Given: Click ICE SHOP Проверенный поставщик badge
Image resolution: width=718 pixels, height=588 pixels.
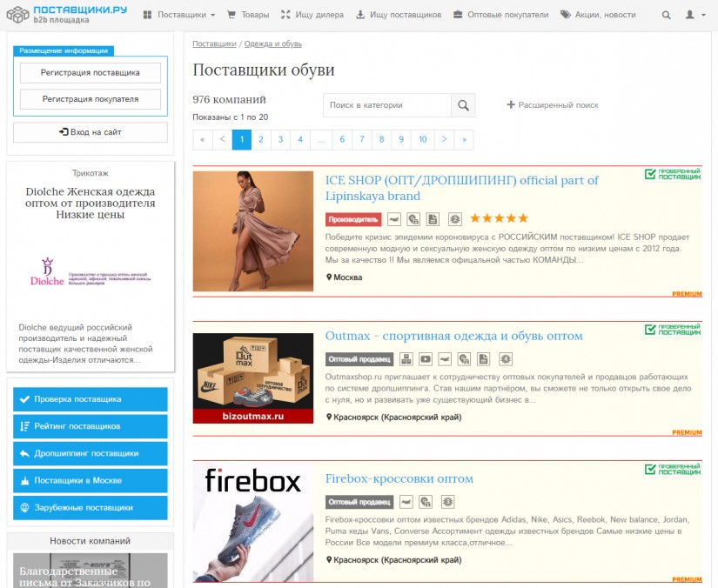Looking at the screenshot, I should [x=673, y=174].
